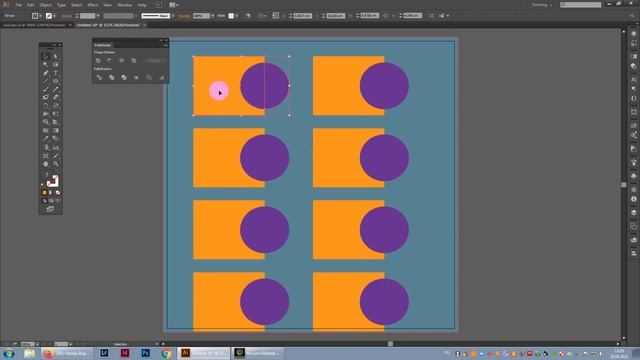Select the Line Segment tool
Image resolution: width=640 pixels, height=360 pixels.
(x=46, y=81)
